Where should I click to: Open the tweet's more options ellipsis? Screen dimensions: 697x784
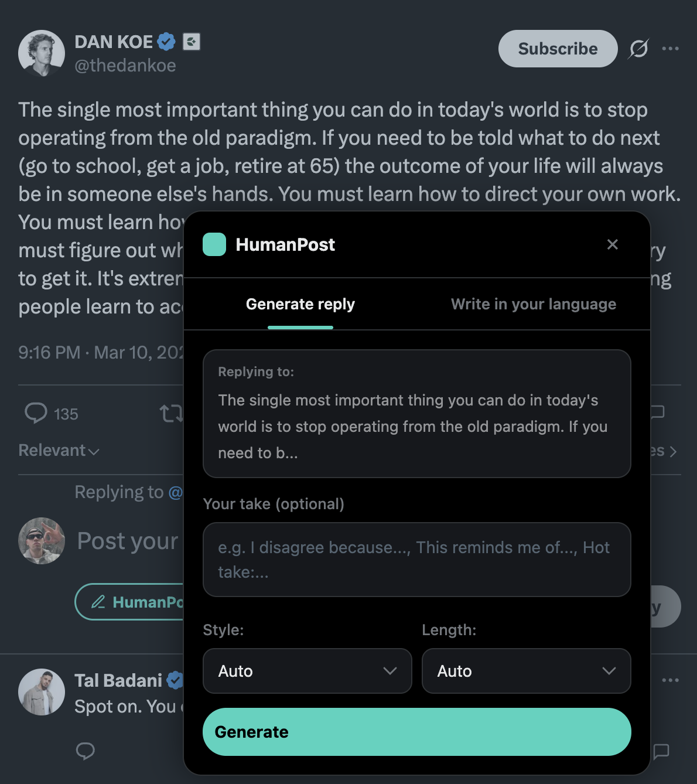click(x=670, y=49)
